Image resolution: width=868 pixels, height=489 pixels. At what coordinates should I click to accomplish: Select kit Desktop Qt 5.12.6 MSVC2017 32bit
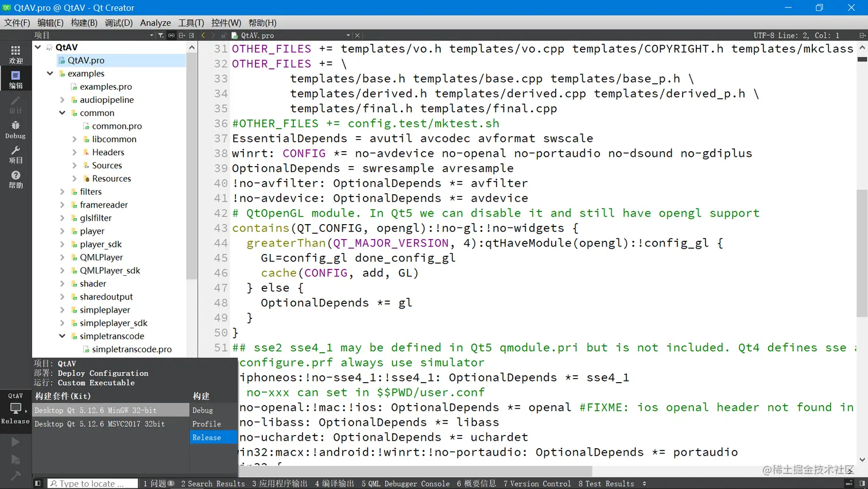[x=111, y=424]
